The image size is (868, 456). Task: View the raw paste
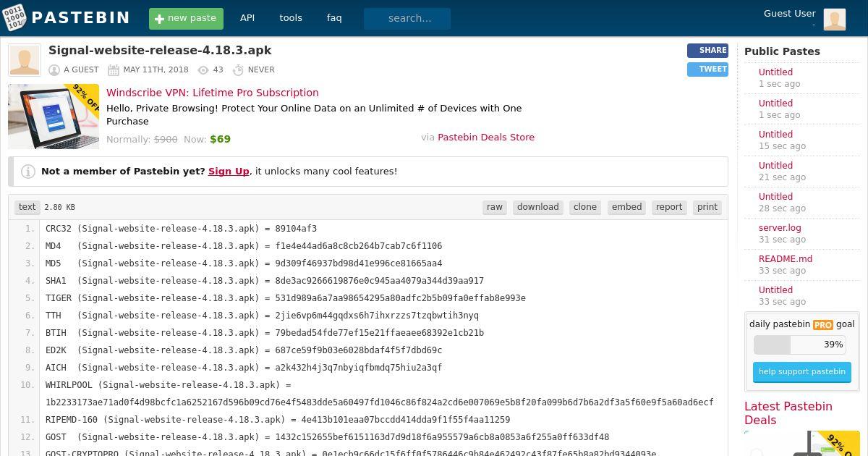(x=495, y=207)
